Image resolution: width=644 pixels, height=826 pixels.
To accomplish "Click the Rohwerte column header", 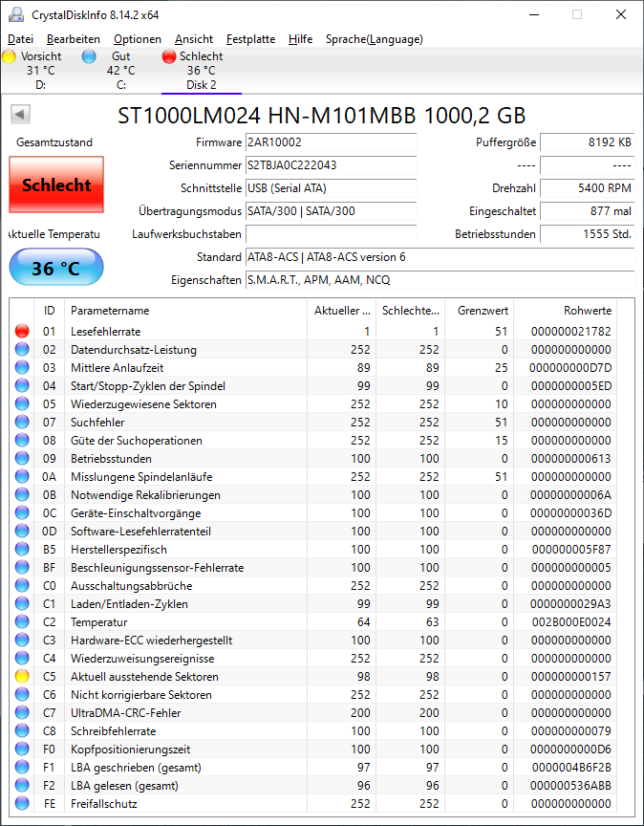I will pos(565,311).
